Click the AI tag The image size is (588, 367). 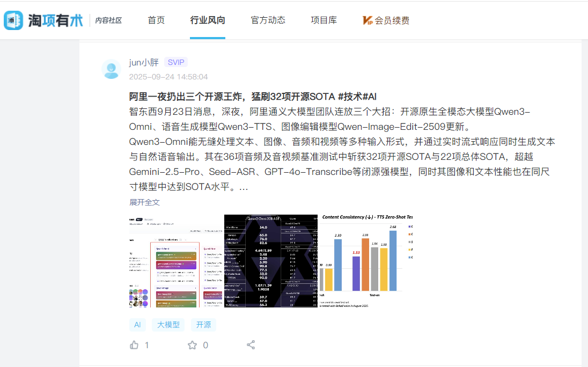click(x=137, y=325)
